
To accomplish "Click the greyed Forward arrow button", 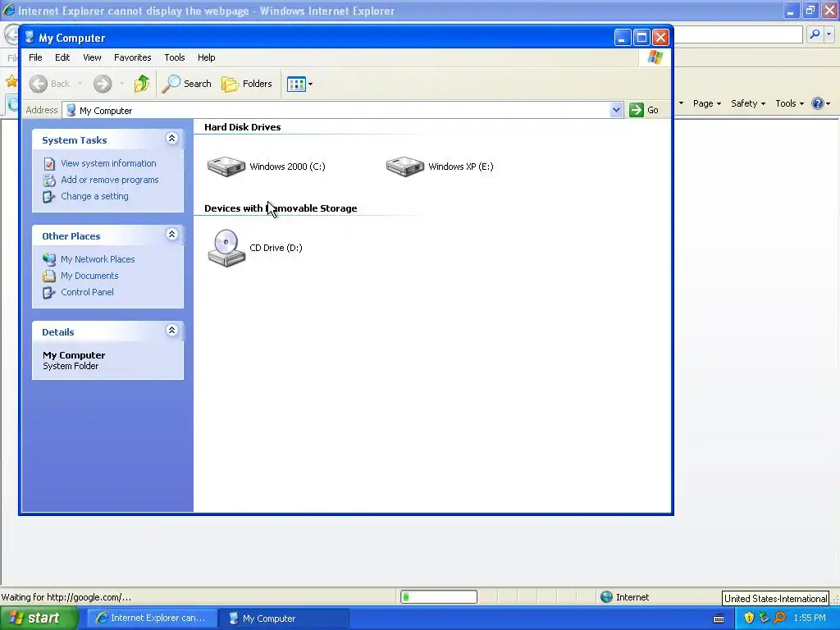I will pyautogui.click(x=103, y=84).
